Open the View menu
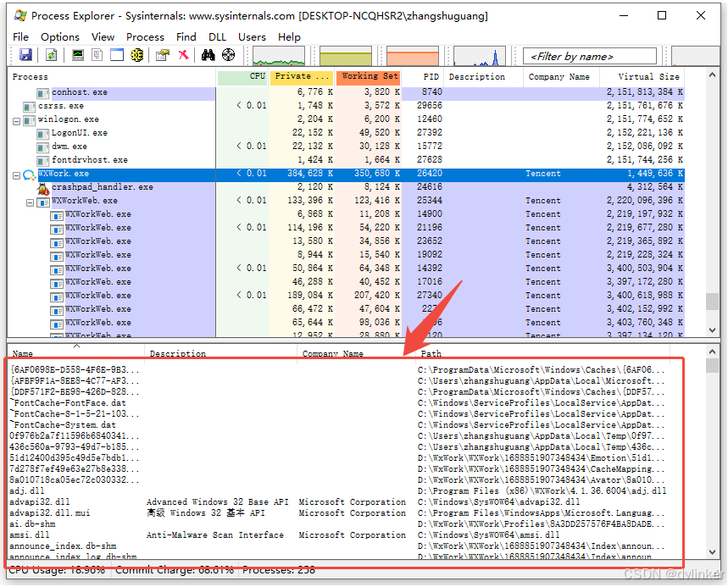The height and width of the screenshot is (587, 728). point(103,36)
